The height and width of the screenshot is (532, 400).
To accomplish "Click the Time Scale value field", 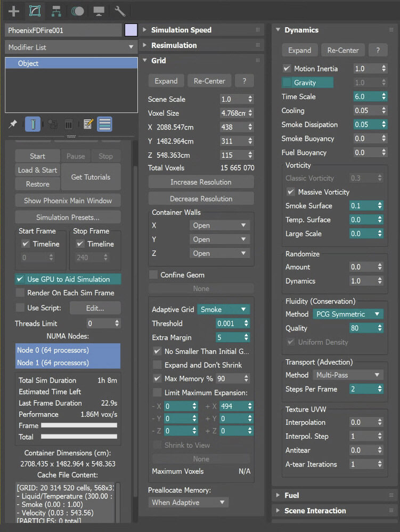I will 366,96.
